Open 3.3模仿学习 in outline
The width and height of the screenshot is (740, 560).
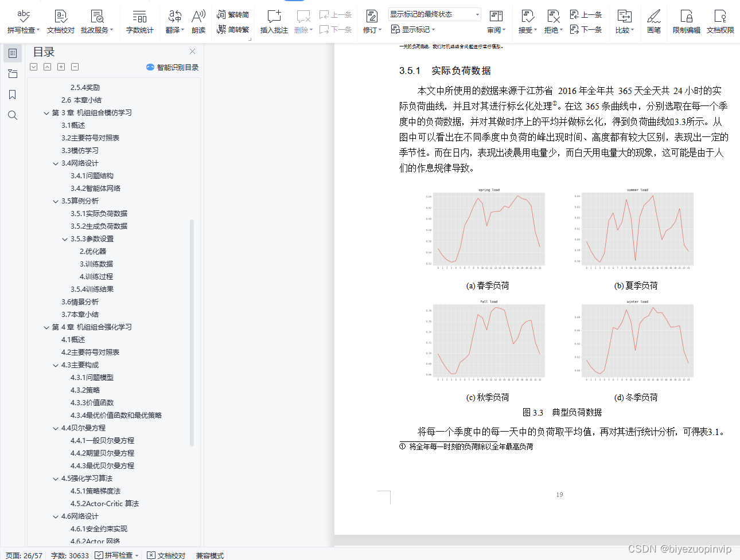click(80, 151)
